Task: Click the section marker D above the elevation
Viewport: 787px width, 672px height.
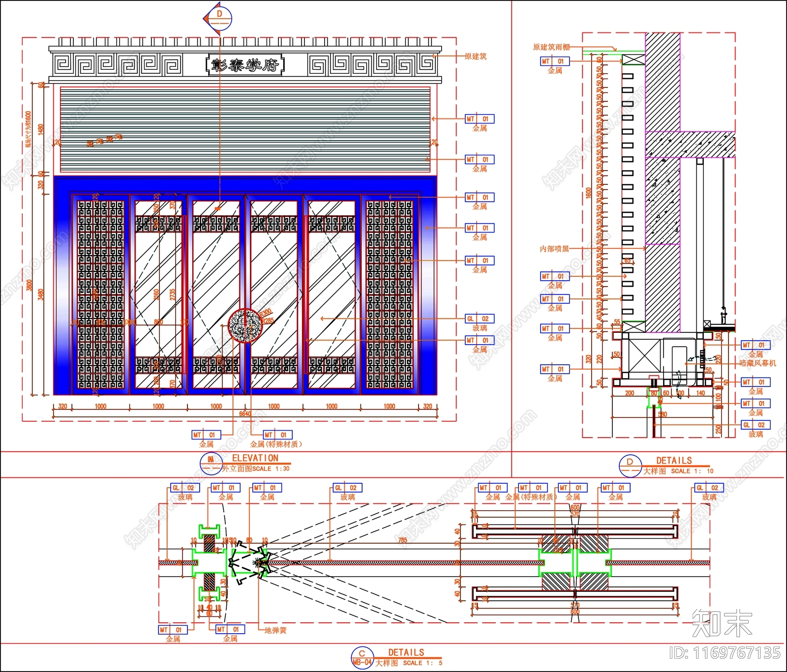Action: tap(219, 18)
